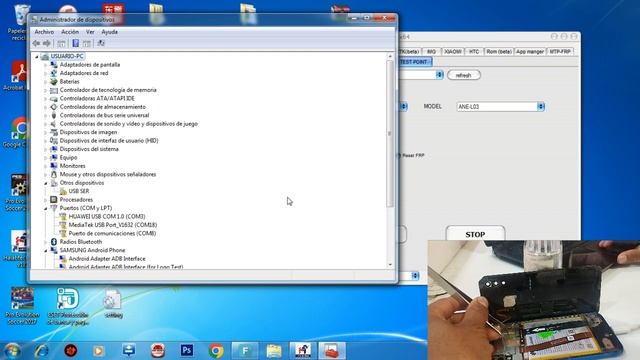
Task: Select the TEST POINT sub-tab
Action: coord(414,62)
